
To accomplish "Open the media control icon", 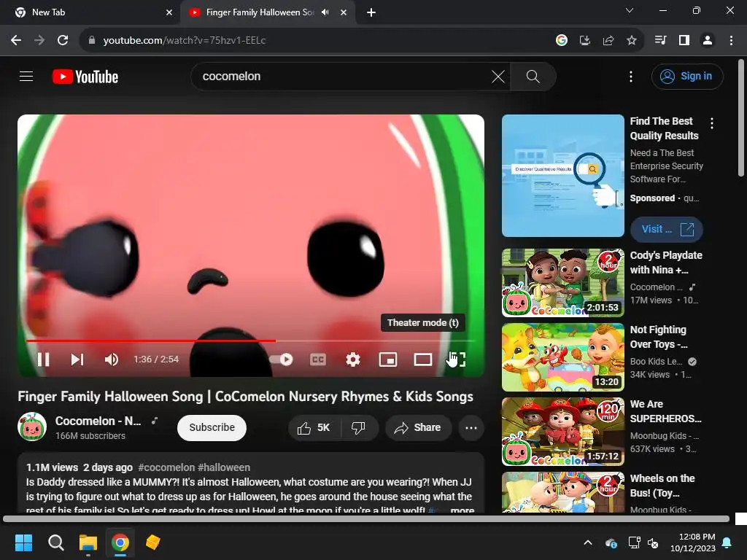I will (x=660, y=41).
